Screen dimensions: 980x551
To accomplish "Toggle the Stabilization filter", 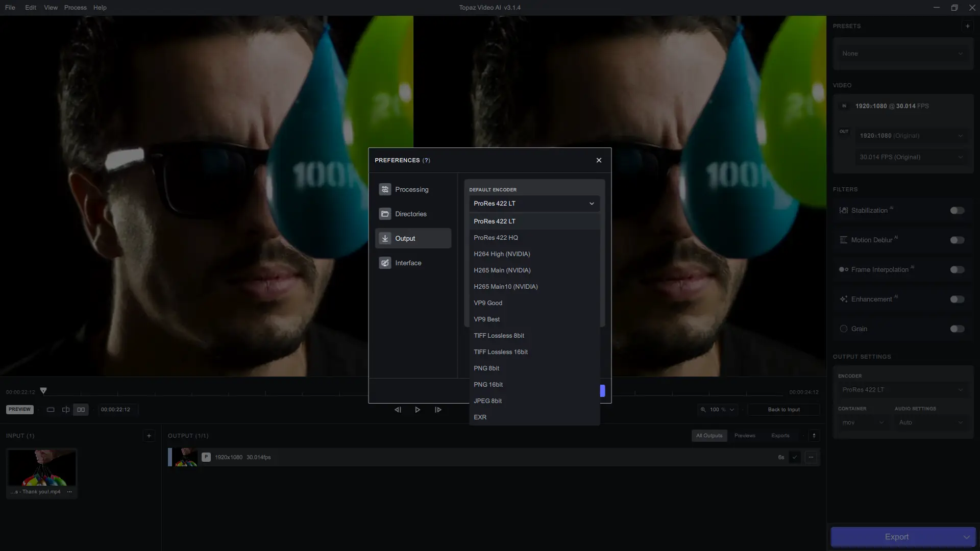I will pos(957,211).
